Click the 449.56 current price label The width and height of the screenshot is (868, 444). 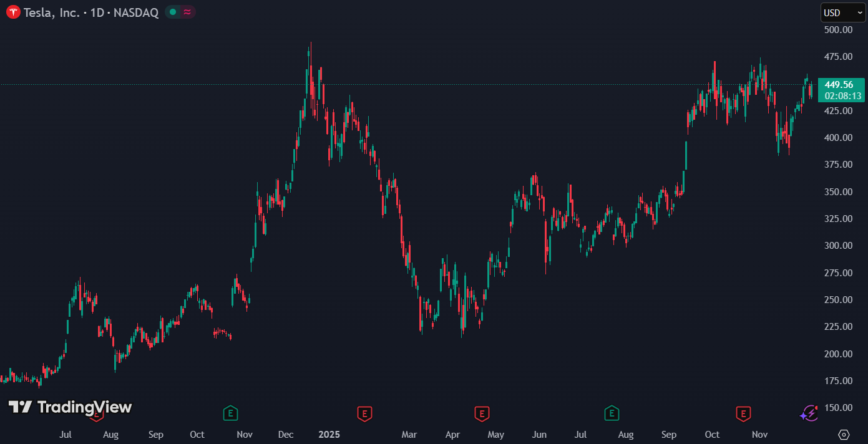(x=839, y=85)
